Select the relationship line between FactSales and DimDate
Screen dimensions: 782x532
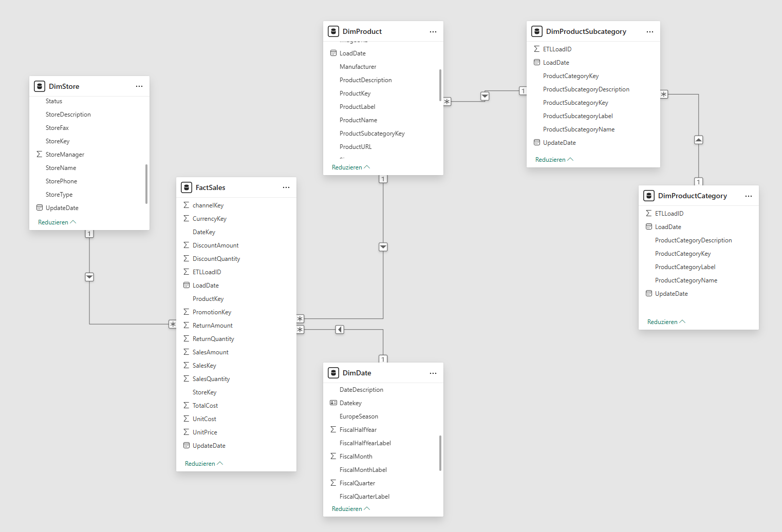coord(339,329)
